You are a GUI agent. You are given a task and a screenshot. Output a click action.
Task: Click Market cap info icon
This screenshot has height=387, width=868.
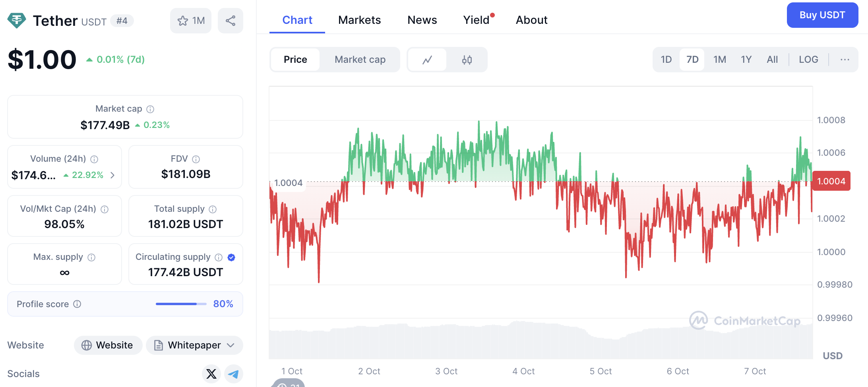click(150, 109)
